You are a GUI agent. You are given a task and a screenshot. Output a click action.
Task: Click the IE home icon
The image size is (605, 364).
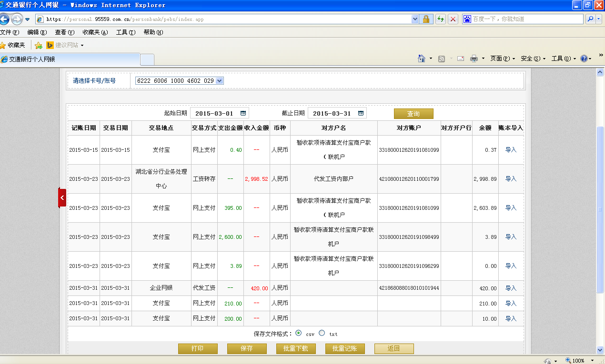(421, 59)
